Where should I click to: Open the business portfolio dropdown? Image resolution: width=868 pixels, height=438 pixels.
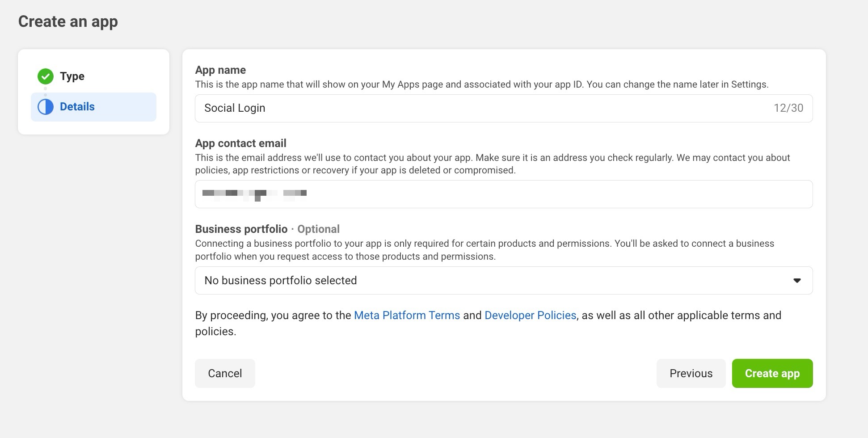(503, 281)
